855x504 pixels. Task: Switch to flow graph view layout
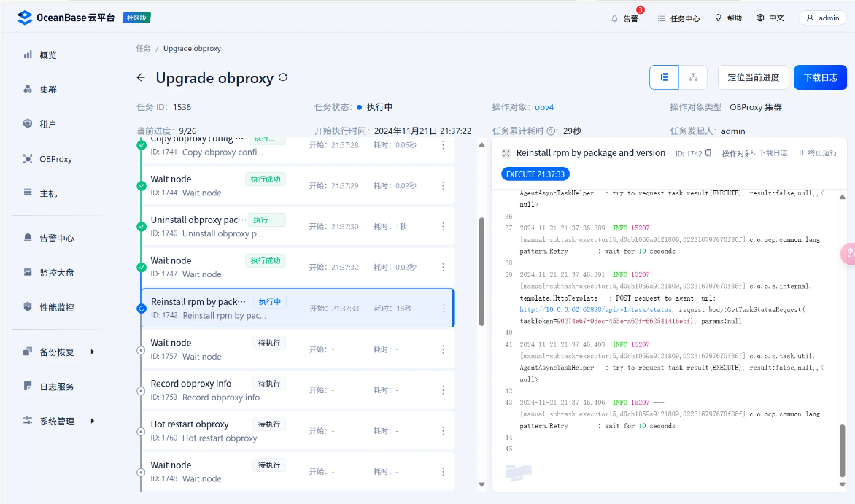pos(693,77)
